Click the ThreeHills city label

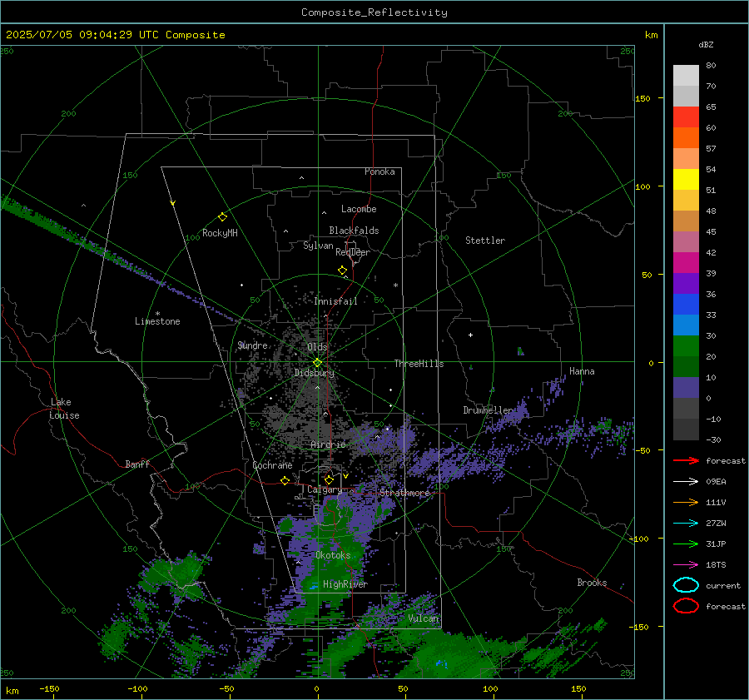pos(419,364)
